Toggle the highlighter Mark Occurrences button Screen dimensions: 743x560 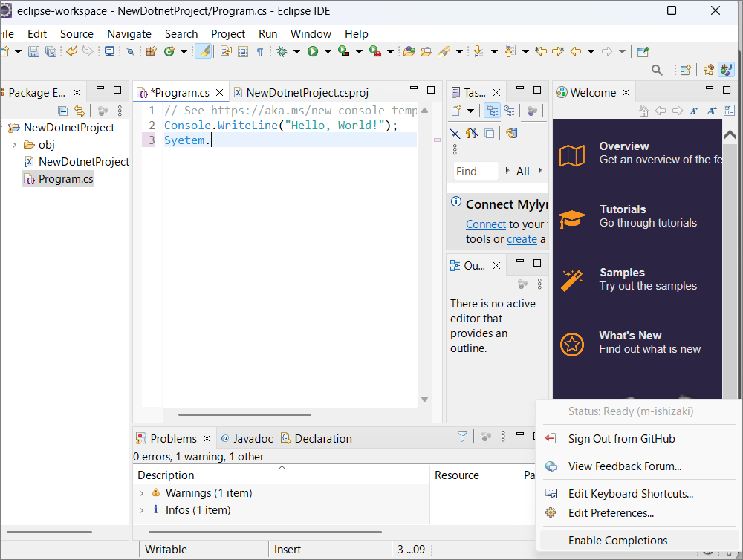pyautogui.click(x=204, y=51)
